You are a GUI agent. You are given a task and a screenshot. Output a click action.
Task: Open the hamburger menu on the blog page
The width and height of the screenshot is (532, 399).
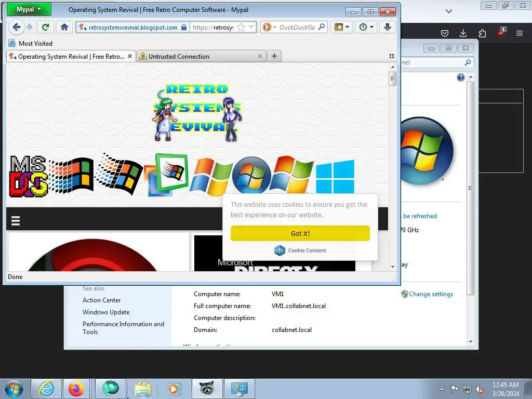pos(16,220)
